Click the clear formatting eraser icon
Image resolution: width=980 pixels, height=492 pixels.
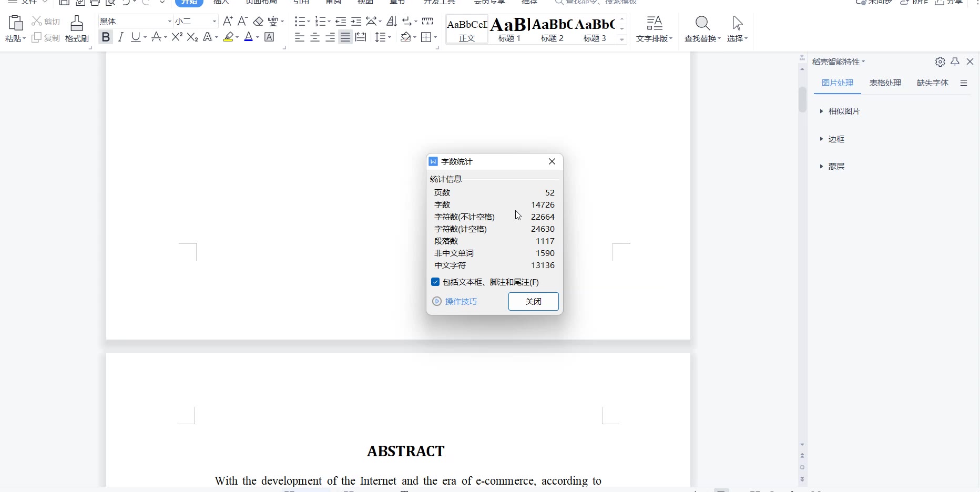coord(258,21)
